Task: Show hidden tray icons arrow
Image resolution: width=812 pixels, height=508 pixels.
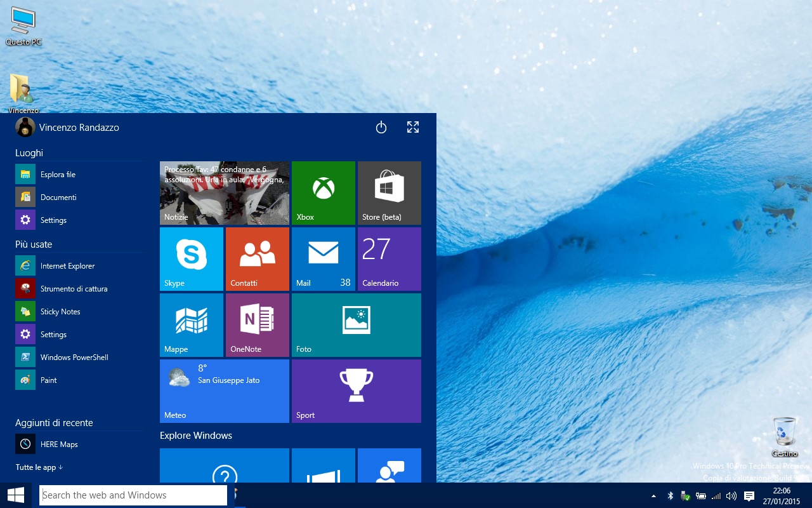Action: coord(653,496)
